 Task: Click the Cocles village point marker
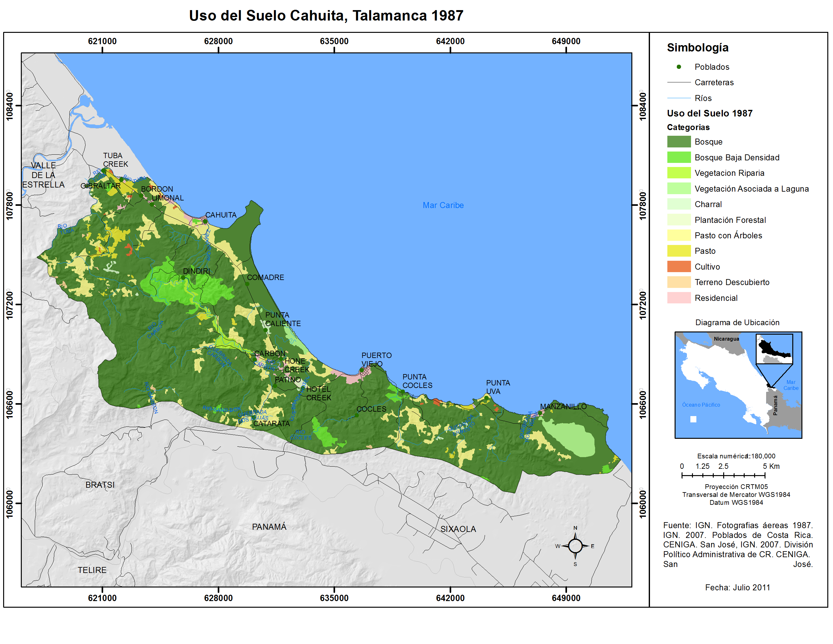357,415
